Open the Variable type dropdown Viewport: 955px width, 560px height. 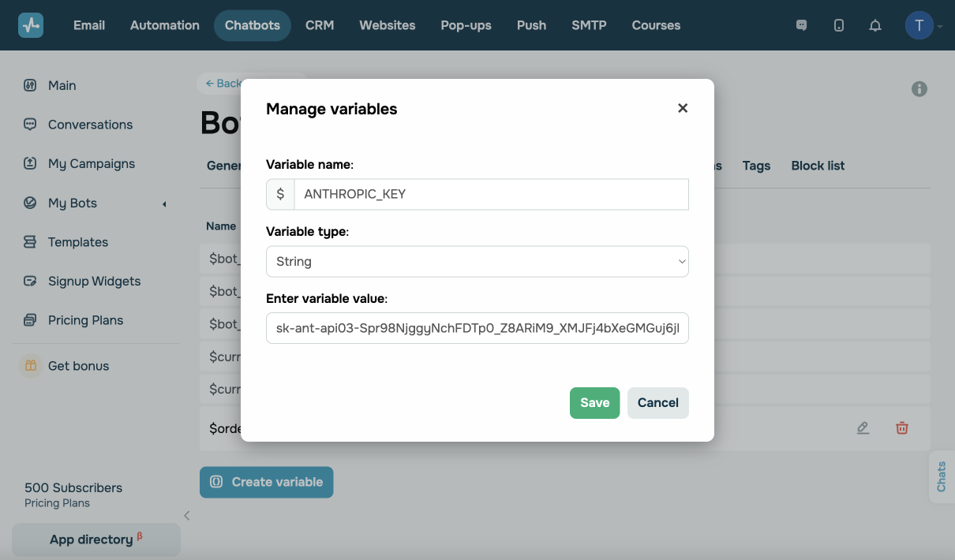477,261
